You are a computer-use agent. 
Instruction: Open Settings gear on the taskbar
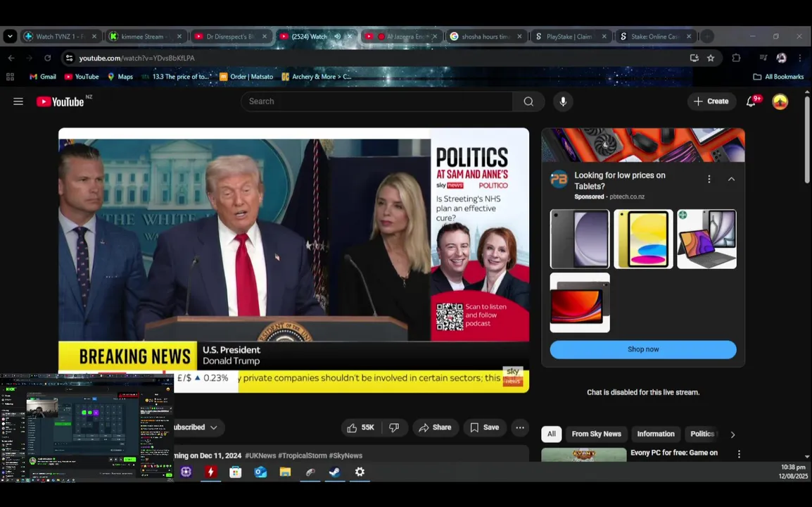click(360, 472)
